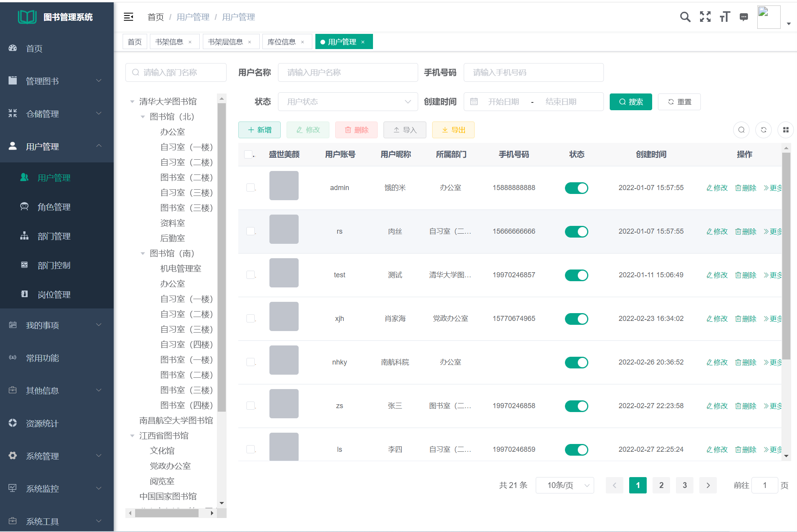Check the select-all header checkbox
The height and width of the screenshot is (532, 797).
(248, 154)
